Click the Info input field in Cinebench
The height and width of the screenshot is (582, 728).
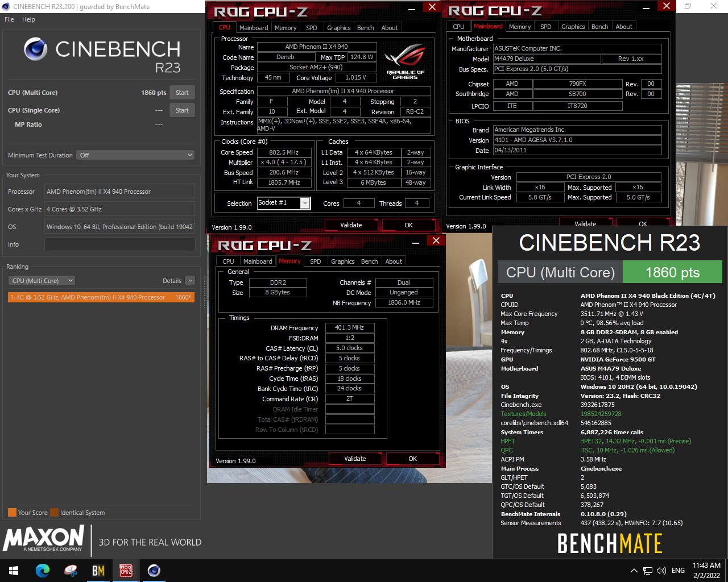(x=119, y=244)
